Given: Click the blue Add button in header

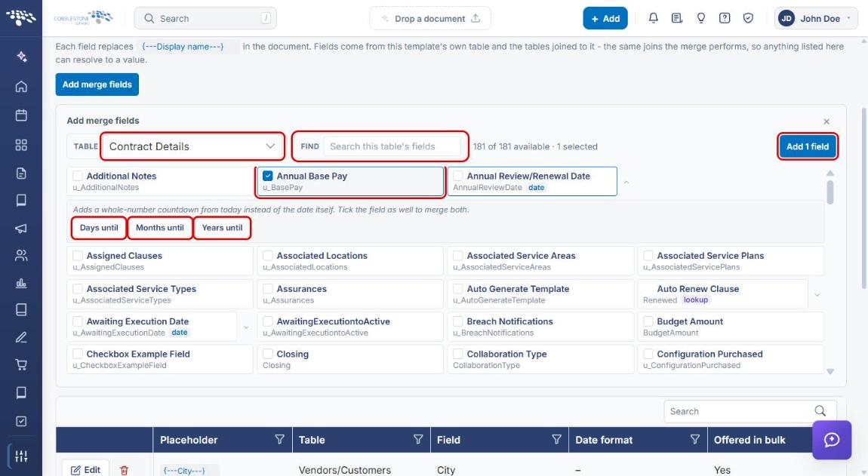Looking at the screenshot, I should [605, 18].
